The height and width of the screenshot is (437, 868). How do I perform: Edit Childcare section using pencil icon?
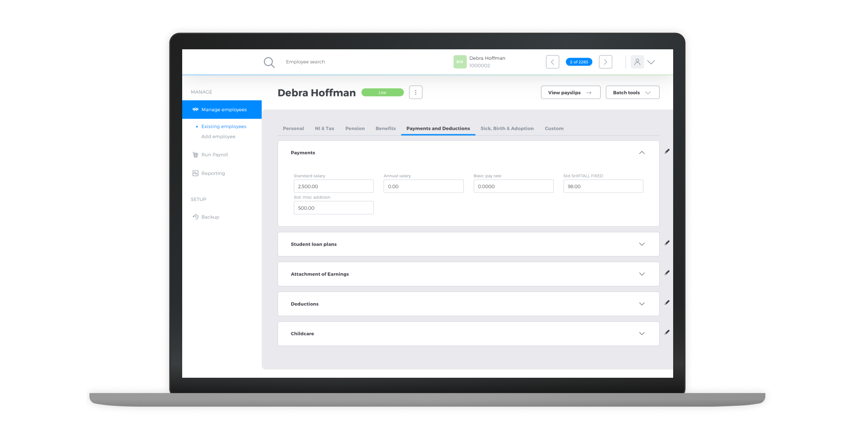pyautogui.click(x=667, y=332)
